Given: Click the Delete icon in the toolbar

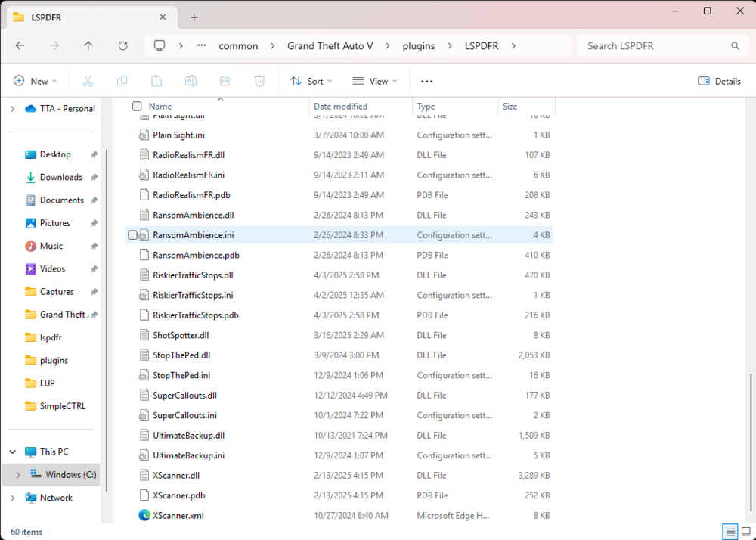Looking at the screenshot, I should point(259,81).
